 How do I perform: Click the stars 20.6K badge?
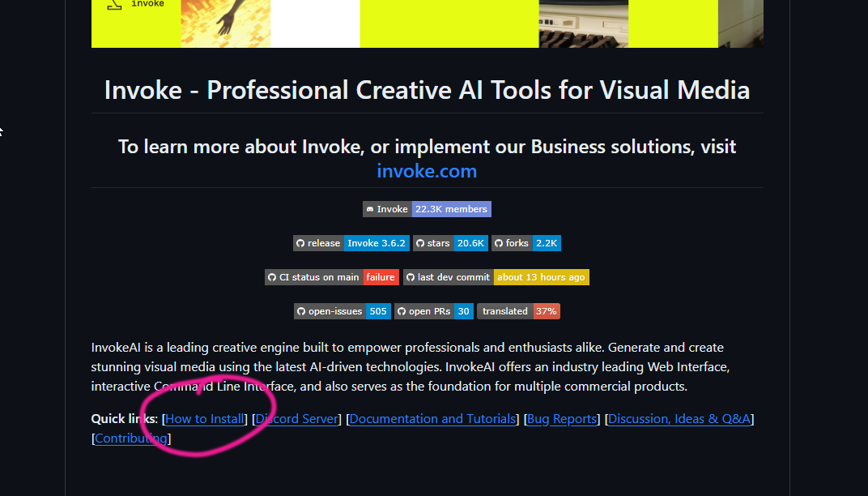pos(450,243)
